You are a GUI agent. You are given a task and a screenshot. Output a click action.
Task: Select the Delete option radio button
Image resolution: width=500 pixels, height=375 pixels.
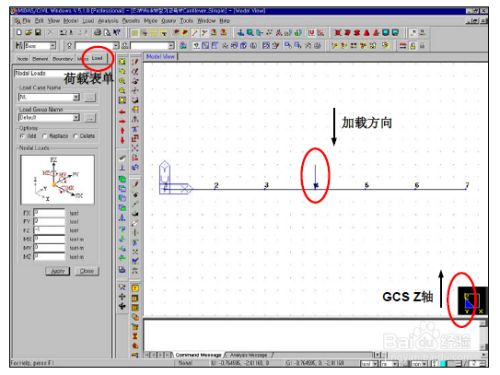click(75, 136)
